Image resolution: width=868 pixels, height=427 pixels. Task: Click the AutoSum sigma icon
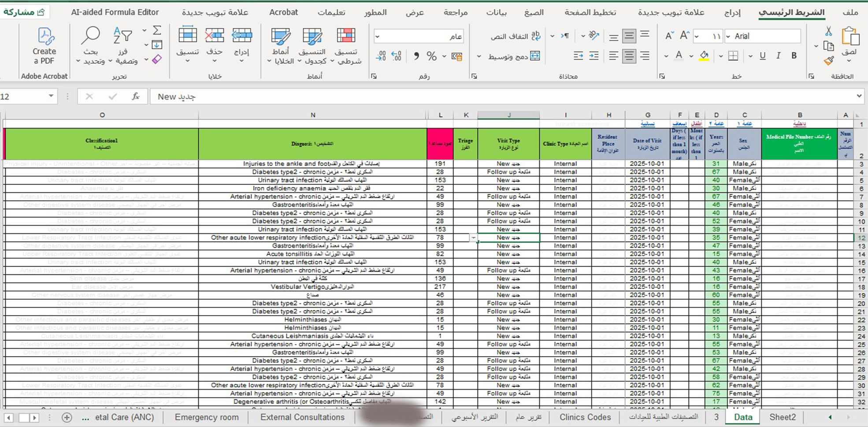(156, 30)
